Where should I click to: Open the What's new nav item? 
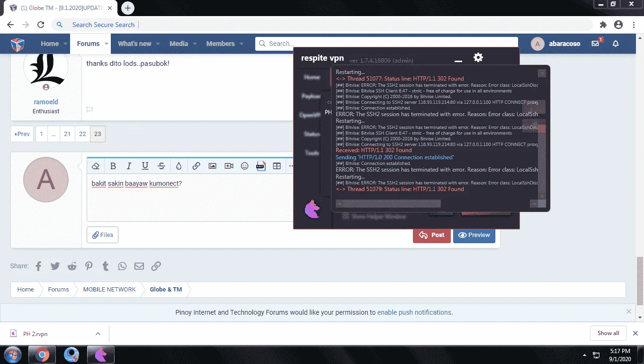pos(134,44)
